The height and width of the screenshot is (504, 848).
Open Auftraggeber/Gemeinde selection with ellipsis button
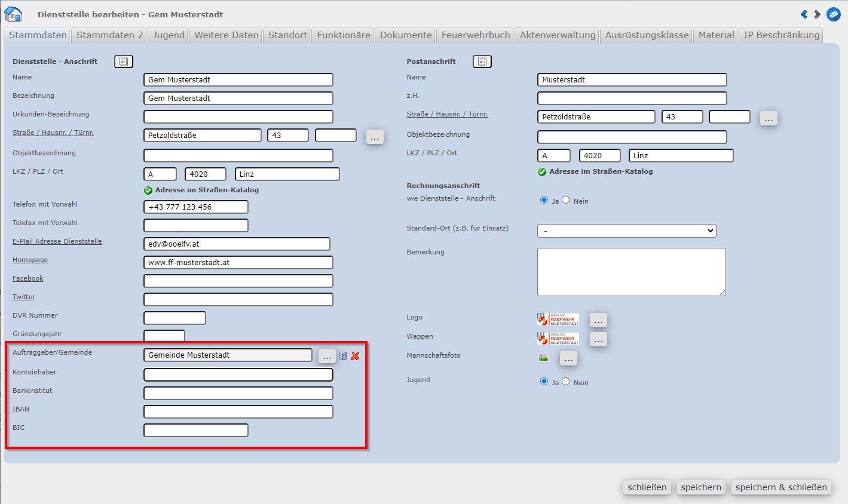(x=327, y=357)
